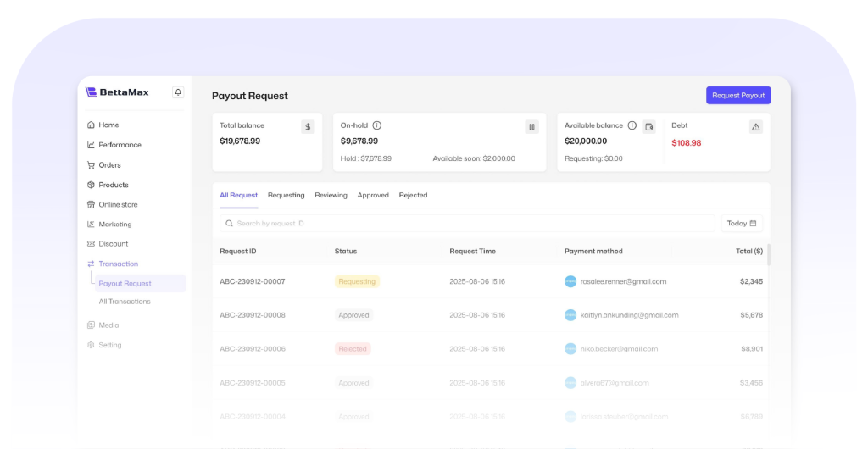Click the info icon beside On-hold

point(377,125)
